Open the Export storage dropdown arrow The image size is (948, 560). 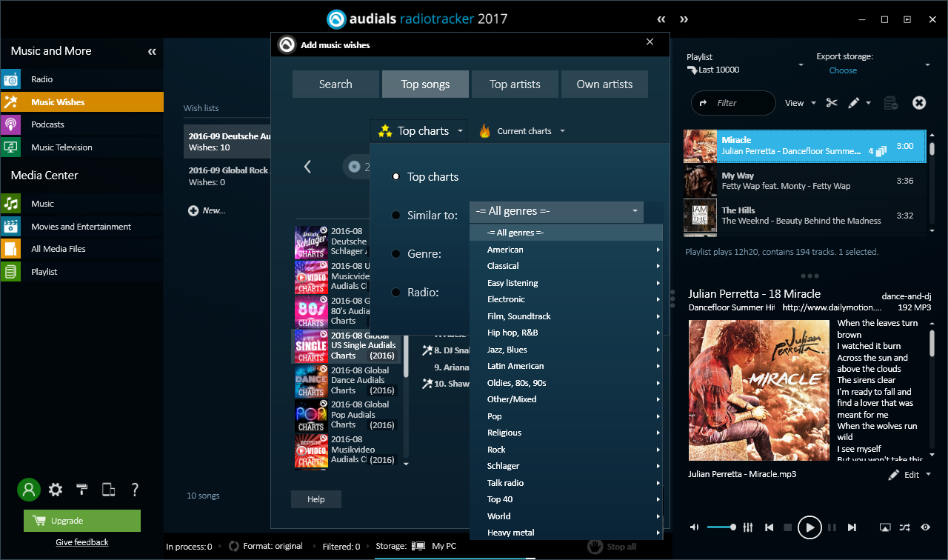click(x=928, y=65)
